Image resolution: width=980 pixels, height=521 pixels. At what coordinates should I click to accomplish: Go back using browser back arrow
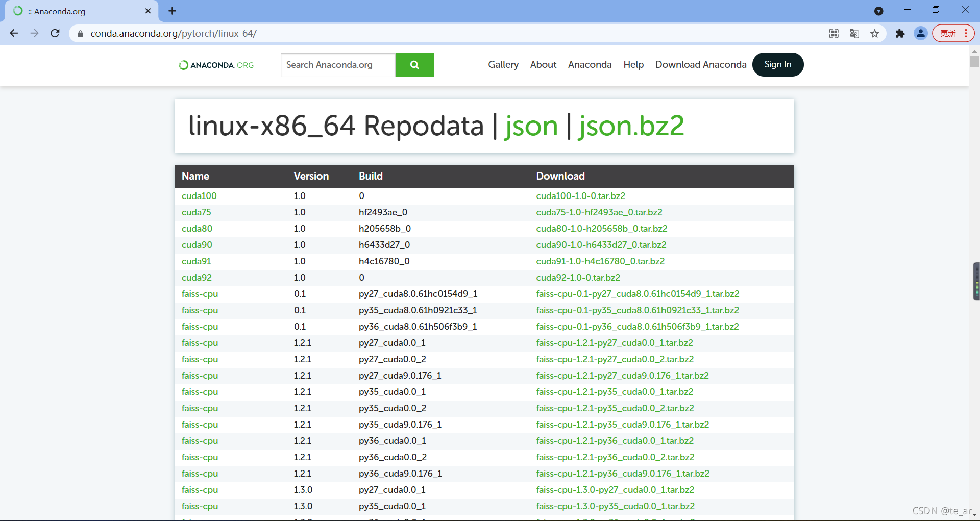[14, 33]
